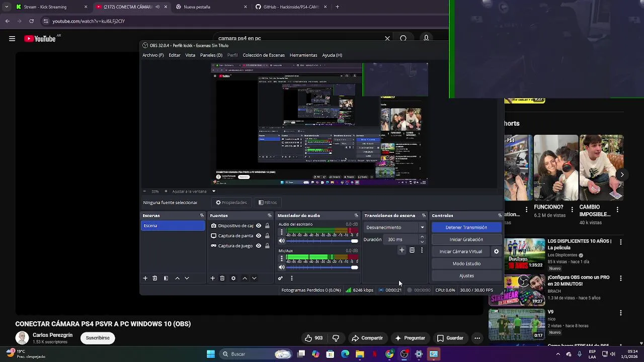Click Iniciar Grabación button
Image resolution: width=644 pixels, height=362 pixels.
tap(466, 239)
